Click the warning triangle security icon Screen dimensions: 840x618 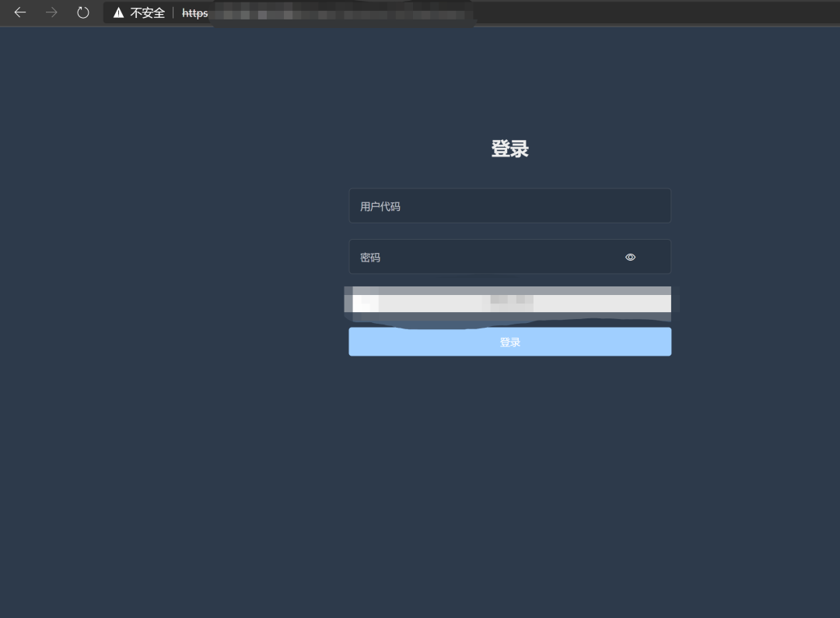(118, 13)
